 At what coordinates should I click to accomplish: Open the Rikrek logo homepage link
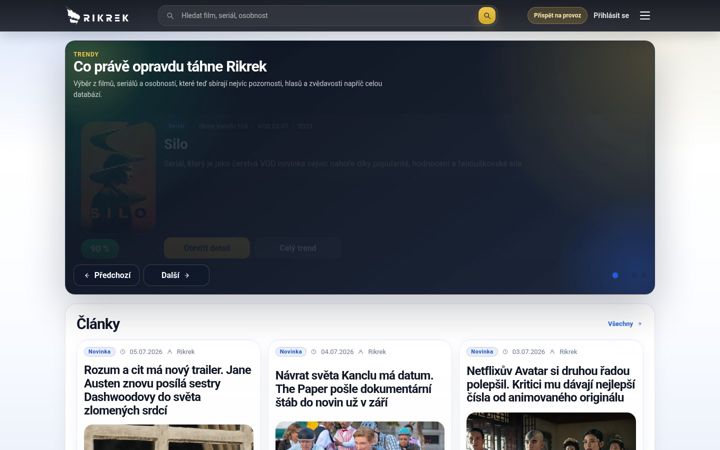coord(97,16)
